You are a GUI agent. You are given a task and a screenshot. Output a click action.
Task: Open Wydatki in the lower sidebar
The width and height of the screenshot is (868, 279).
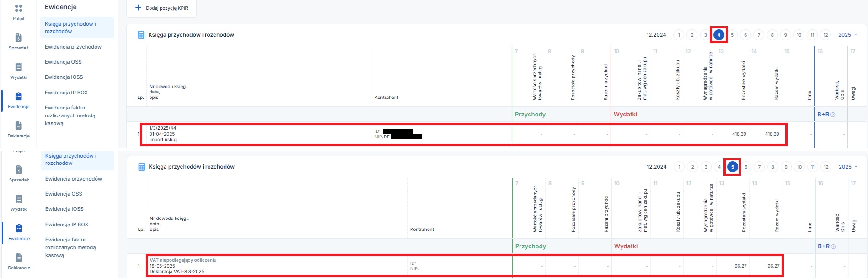click(x=19, y=202)
